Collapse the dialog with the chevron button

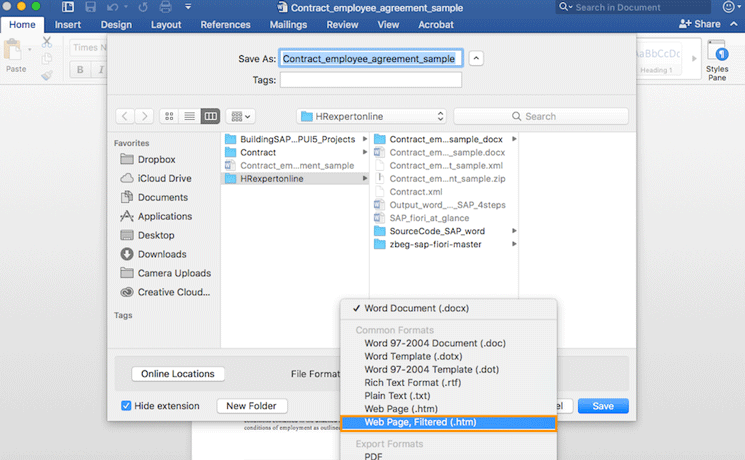pyautogui.click(x=476, y=58)
